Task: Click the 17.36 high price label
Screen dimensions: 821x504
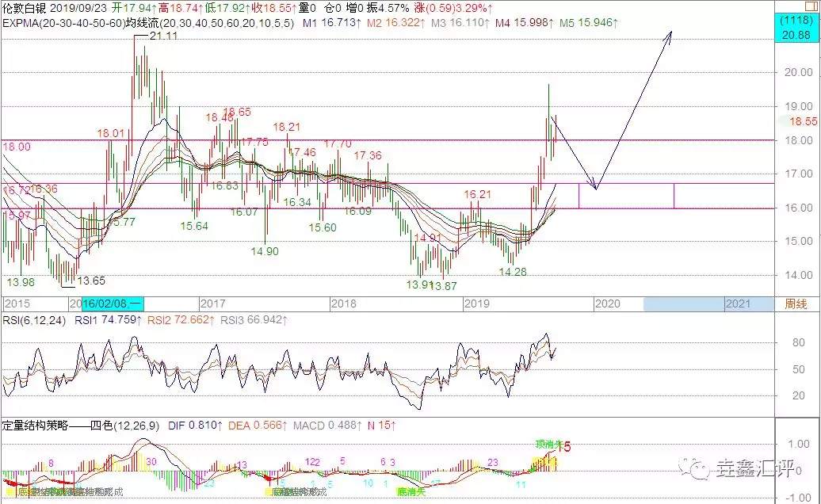Action: [368, 156]
